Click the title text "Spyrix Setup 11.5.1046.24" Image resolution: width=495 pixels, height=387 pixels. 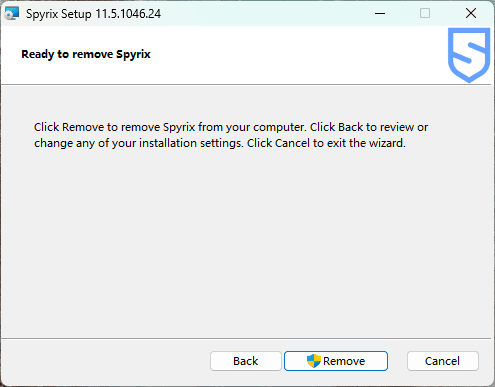point(93,14)
